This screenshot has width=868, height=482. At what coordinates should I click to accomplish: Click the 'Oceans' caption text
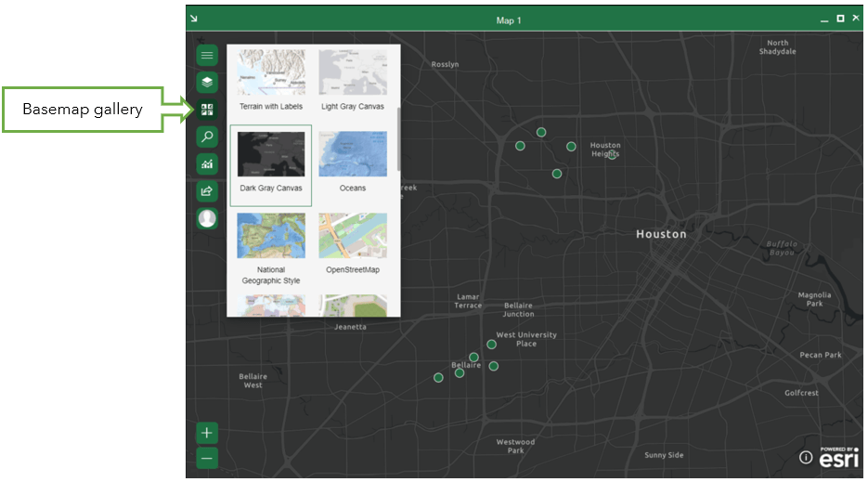click(353, 189)
